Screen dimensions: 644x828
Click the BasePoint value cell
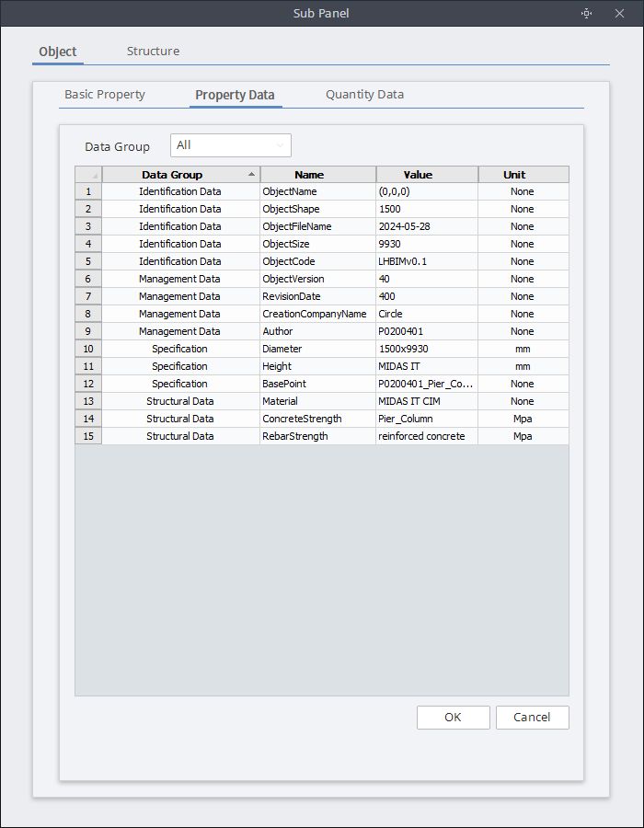coord(427,385)
